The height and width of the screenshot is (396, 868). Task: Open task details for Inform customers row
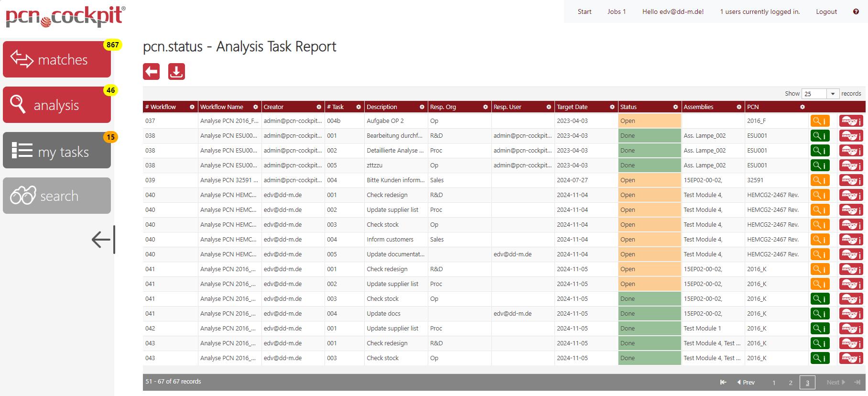pyautogui.click(x=820, y=240)
